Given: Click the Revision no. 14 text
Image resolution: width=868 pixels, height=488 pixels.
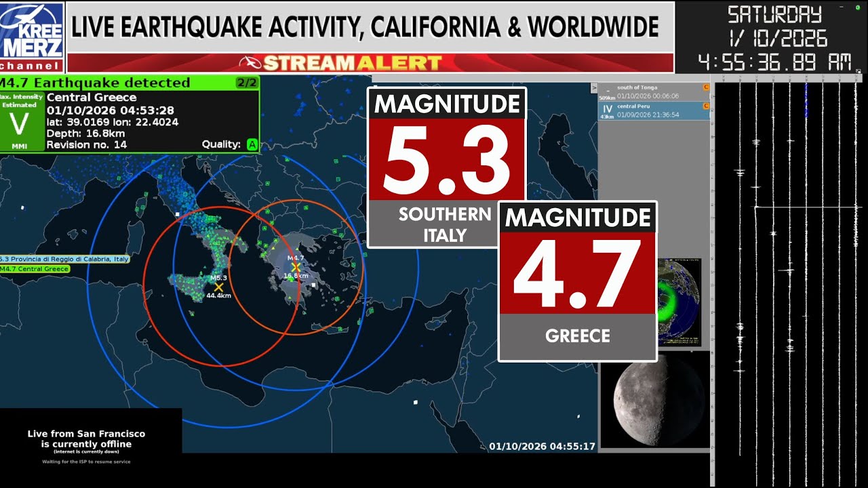Looking at the screenshot, I should (x=87, y=145).
